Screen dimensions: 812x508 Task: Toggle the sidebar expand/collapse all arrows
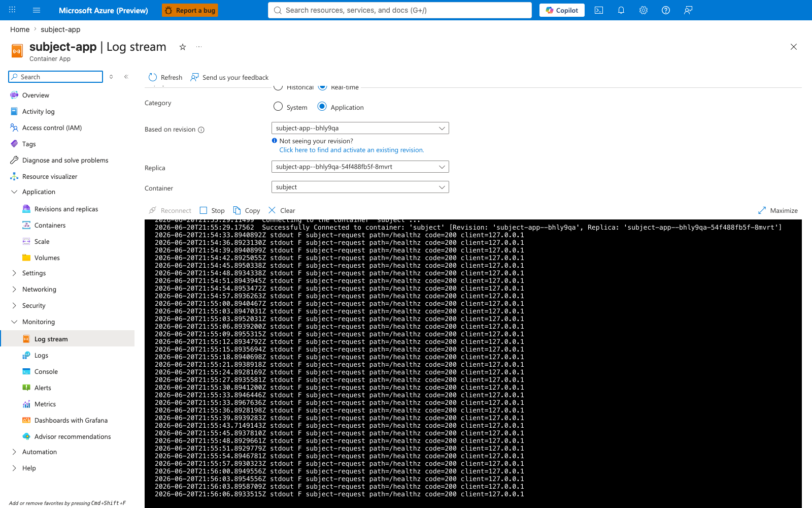(111, 77)
